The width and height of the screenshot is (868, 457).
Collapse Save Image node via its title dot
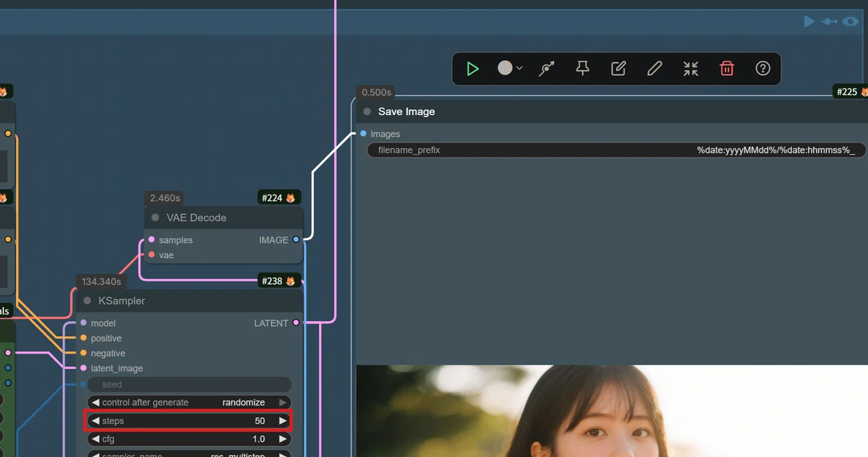click(367, 112)
